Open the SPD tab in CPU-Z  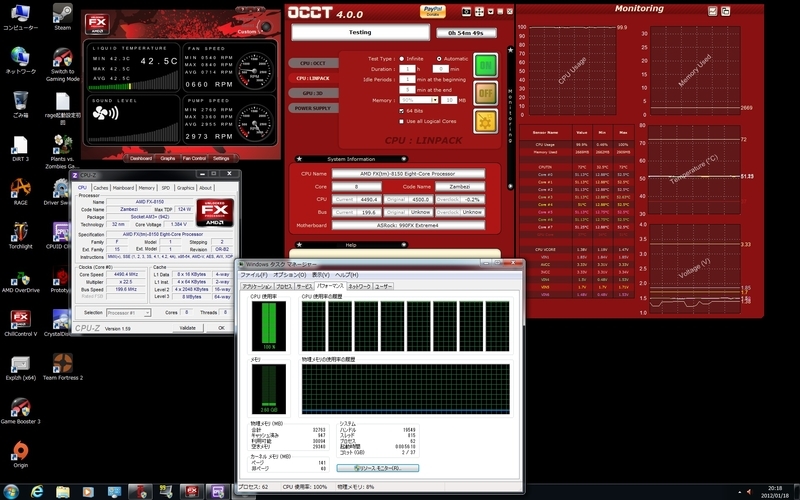click(x=165, y=188)
